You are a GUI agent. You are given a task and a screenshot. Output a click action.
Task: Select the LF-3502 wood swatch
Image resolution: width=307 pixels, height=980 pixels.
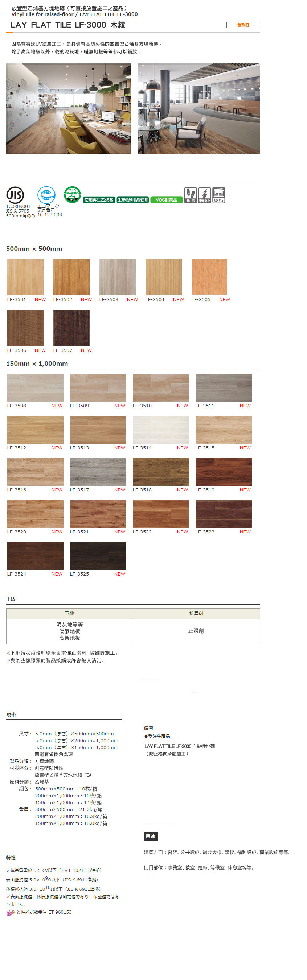pyautogui.click(x=71, y=277)
